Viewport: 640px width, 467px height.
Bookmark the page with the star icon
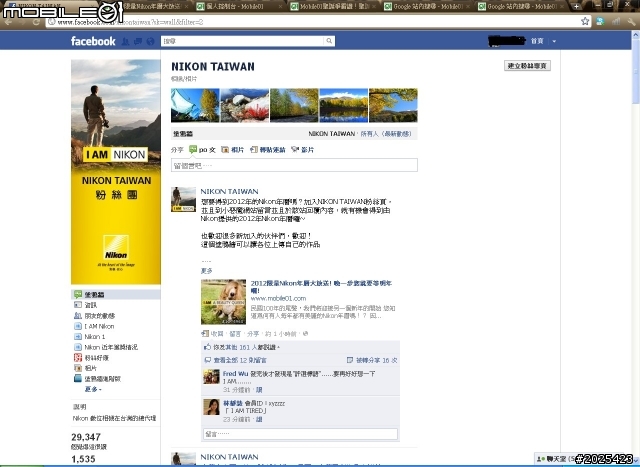click(585, 21)
